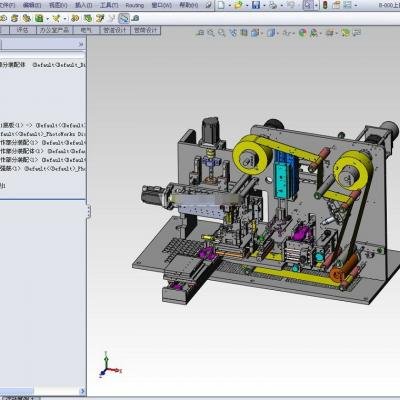This screenshot has height=400, width=400.
Task: Expand the panel with double chevron arrow
Action: pyautogui.click(x=81, y=44)
